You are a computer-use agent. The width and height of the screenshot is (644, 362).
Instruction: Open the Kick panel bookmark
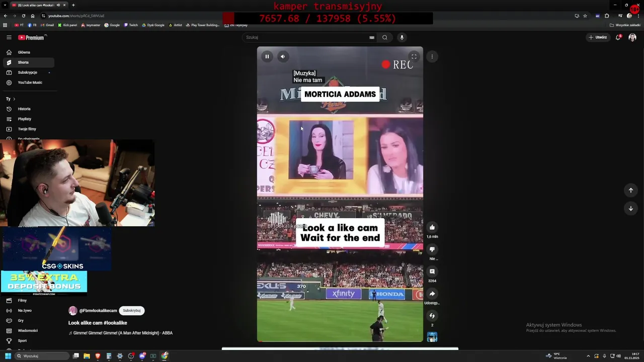pos(68,25)
